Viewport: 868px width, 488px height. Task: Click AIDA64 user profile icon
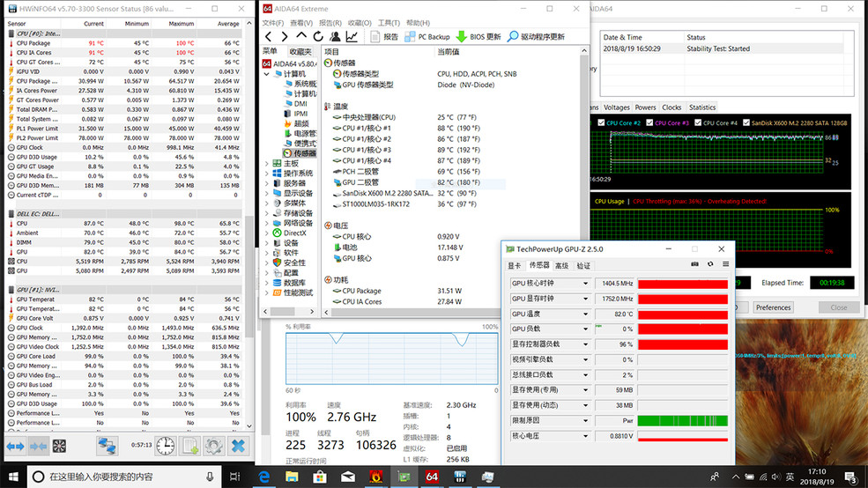tap(335, 36)
